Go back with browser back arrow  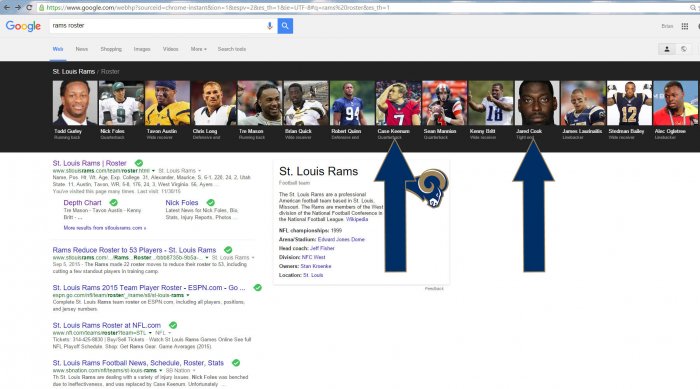7,8
